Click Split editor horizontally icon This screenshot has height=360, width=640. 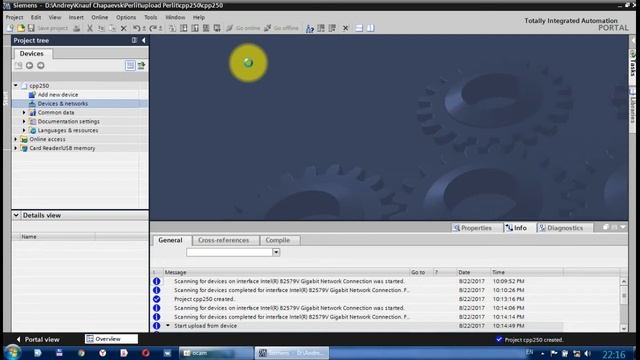pyautogui.click(x=359, y=28)
